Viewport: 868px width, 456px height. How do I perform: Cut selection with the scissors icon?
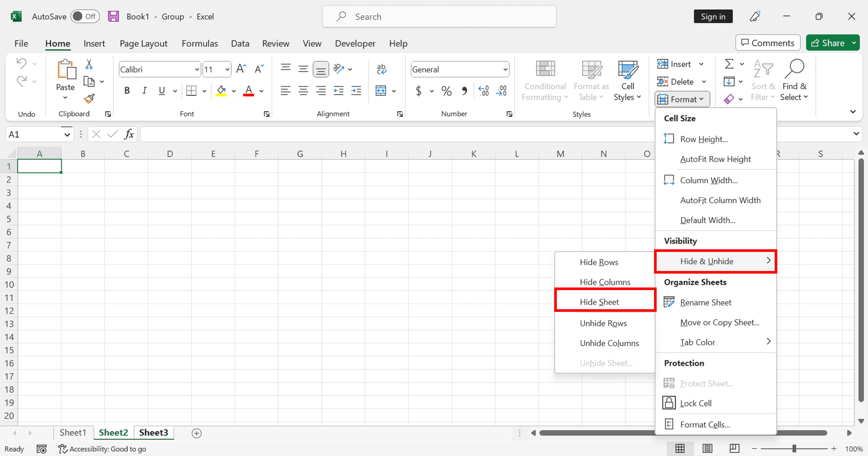pos(89,64)
